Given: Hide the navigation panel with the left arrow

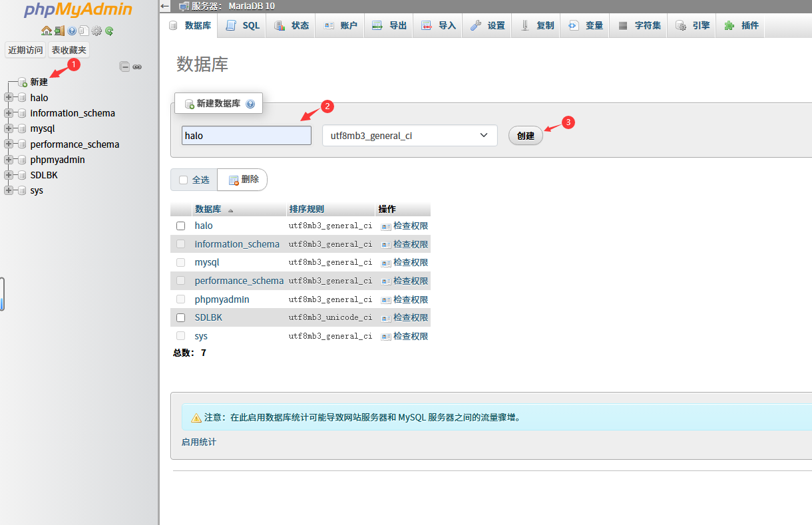Looking at the screenshot, I should pos(164,6).
